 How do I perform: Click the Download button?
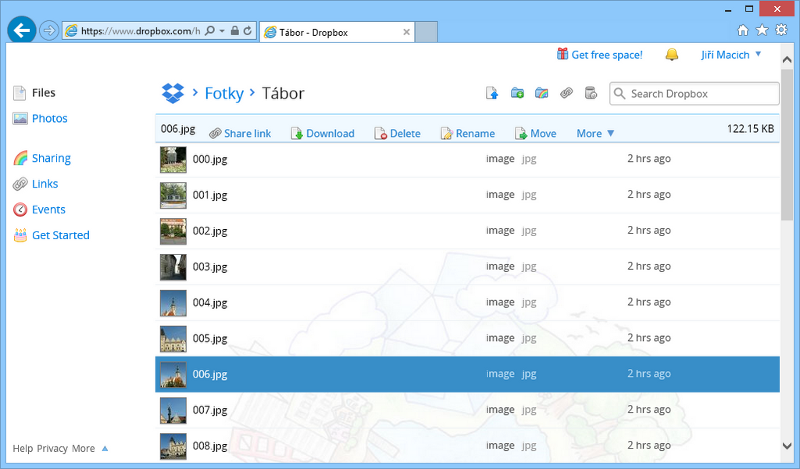pos(322,133)
